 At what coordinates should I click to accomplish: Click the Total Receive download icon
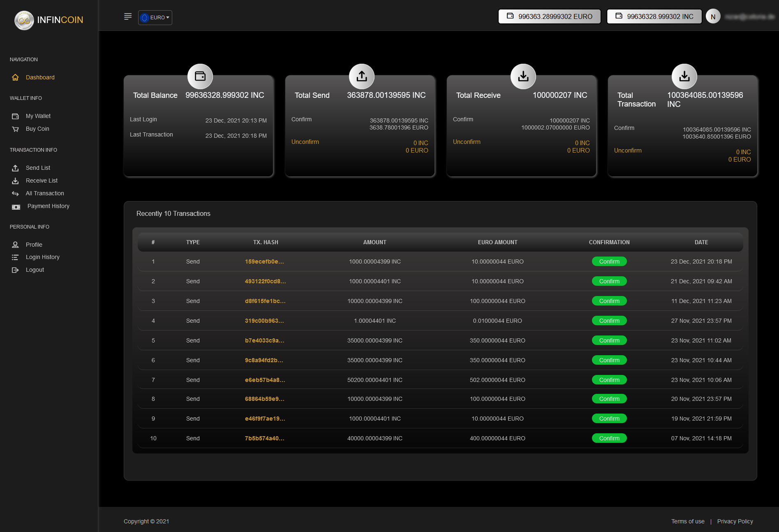(523, 76)
